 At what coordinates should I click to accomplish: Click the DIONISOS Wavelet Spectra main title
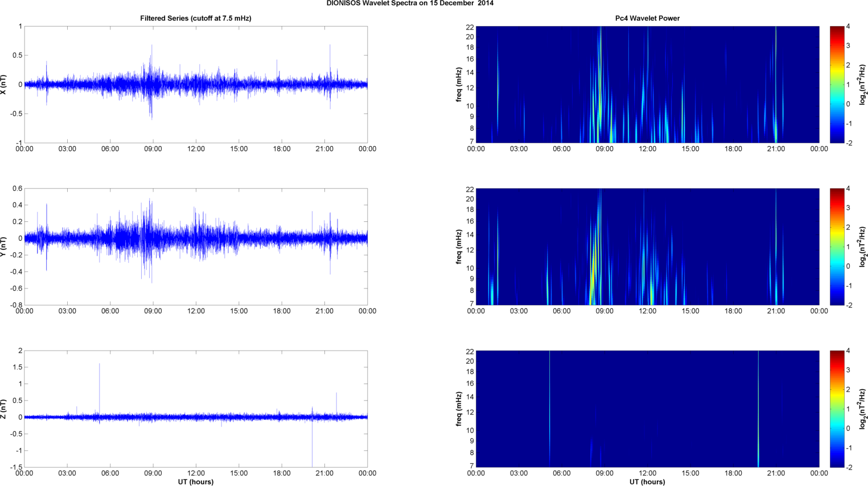(x=410, y=3)
